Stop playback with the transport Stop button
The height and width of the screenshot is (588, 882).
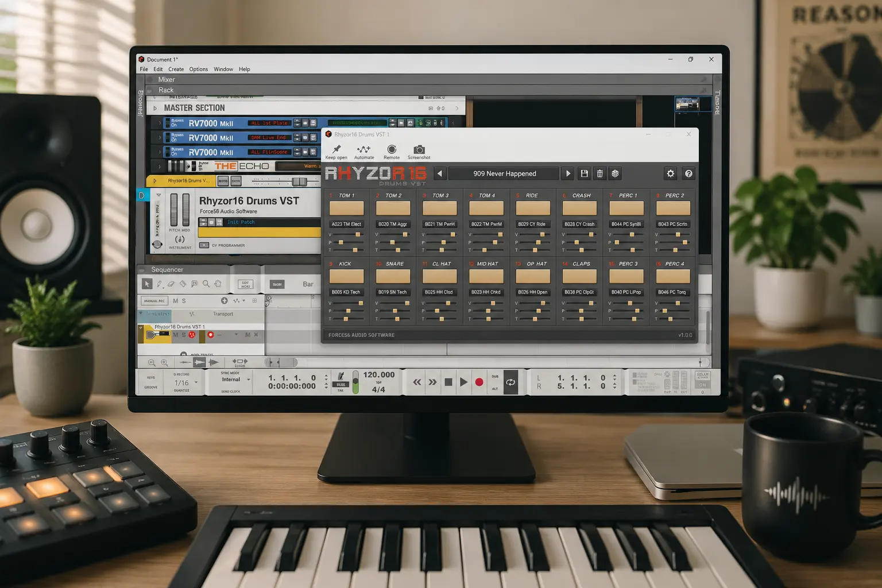[448, 382]
